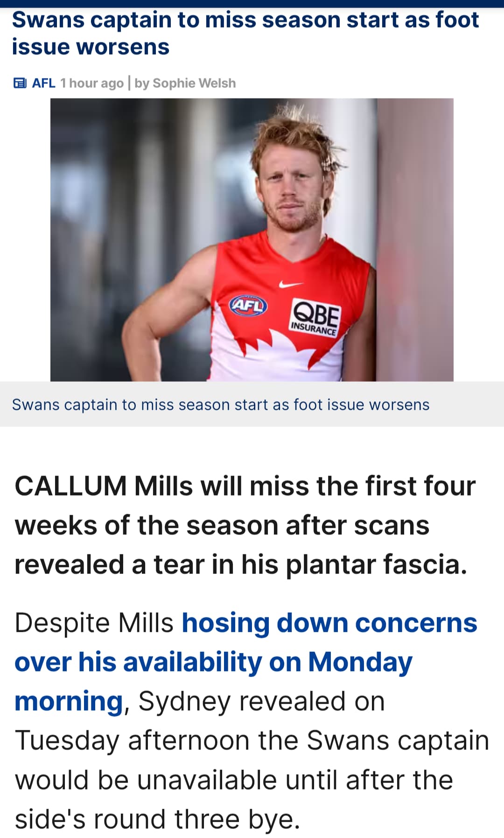The height and width of the screenshot is (838, 504).
Task: Click the word "CALLUM" in the lead paragraph
Action: click(71, 486)
